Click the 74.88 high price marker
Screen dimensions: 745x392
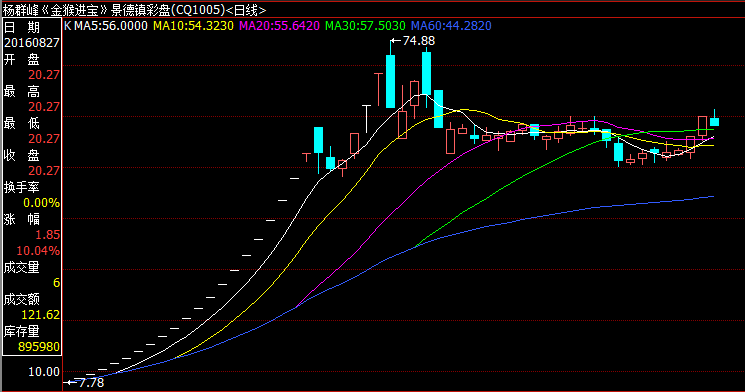(x=419, y=41)
